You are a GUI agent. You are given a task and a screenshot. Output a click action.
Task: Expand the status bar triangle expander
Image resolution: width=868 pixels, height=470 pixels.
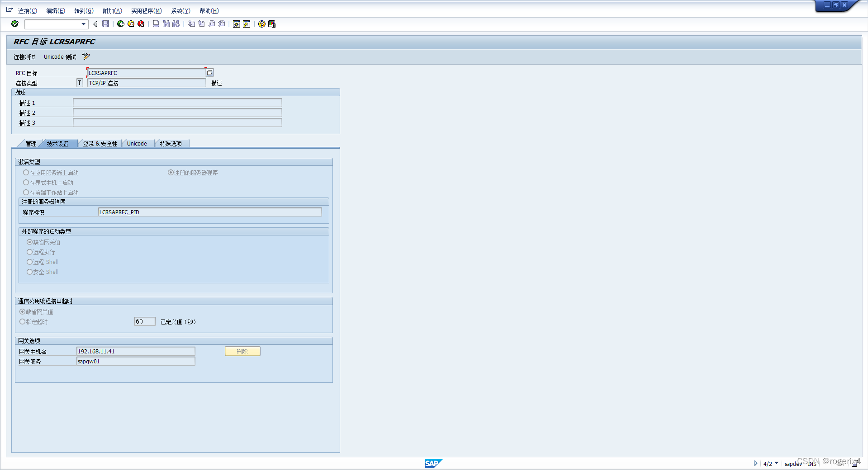click(x=755, y=463)
